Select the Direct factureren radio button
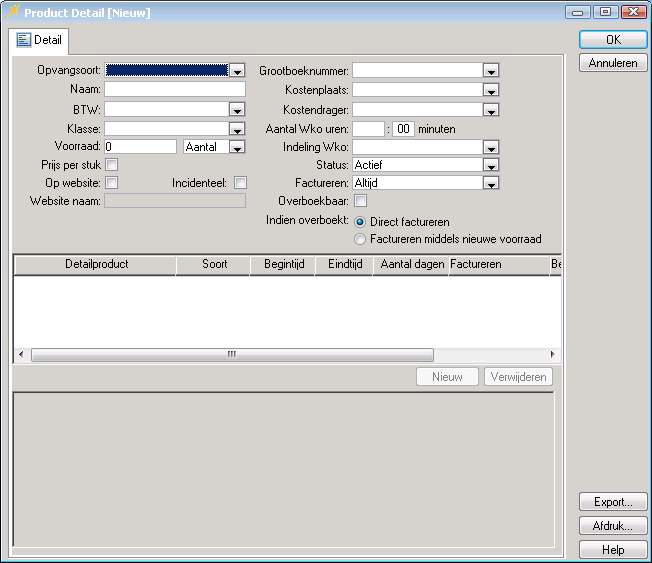This screenshot has height=563, width=652. [360, 221]
